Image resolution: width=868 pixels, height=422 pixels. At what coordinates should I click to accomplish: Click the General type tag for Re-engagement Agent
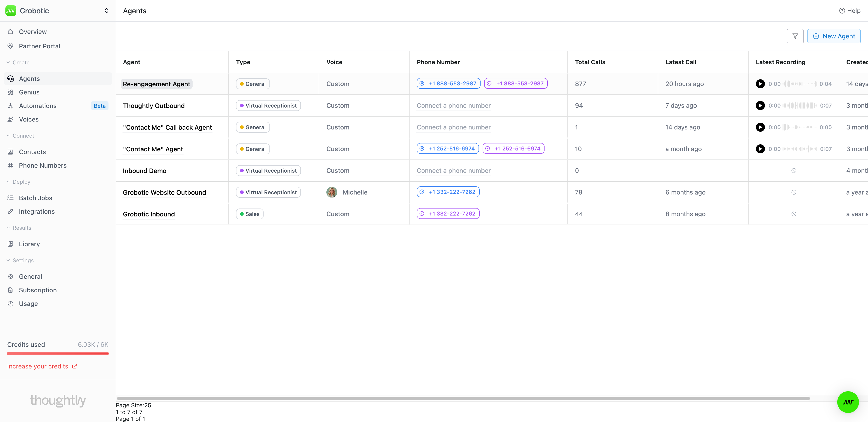[x=253, y=84]
